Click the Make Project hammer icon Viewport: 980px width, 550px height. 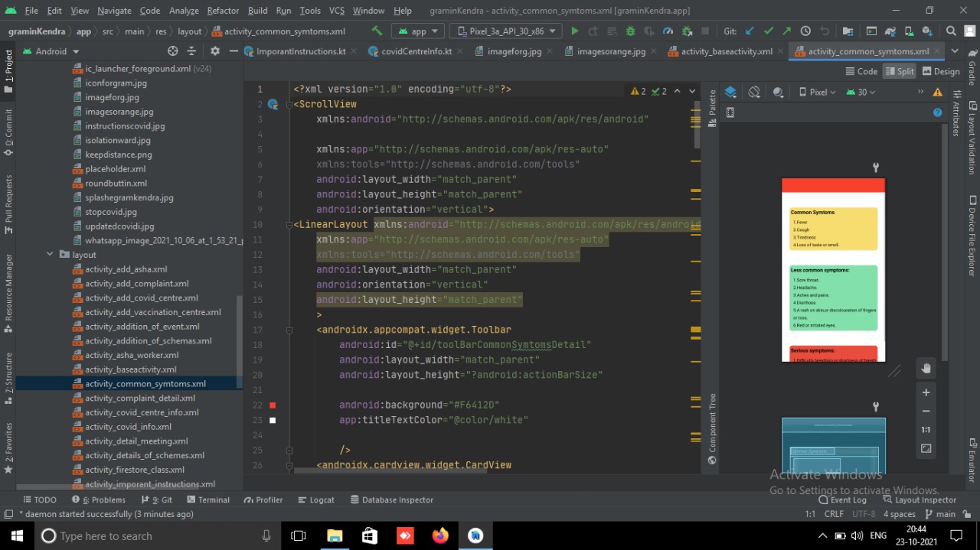click(x=377, y=31)
